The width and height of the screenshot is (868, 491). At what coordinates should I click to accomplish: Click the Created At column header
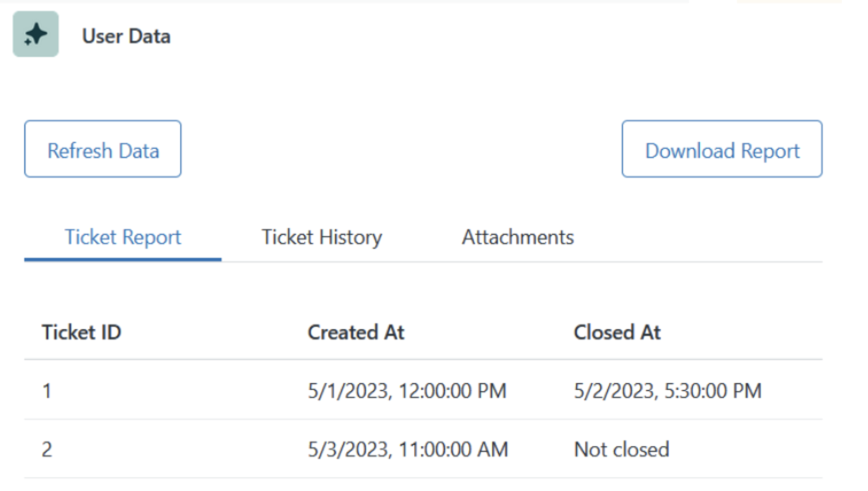356,333
